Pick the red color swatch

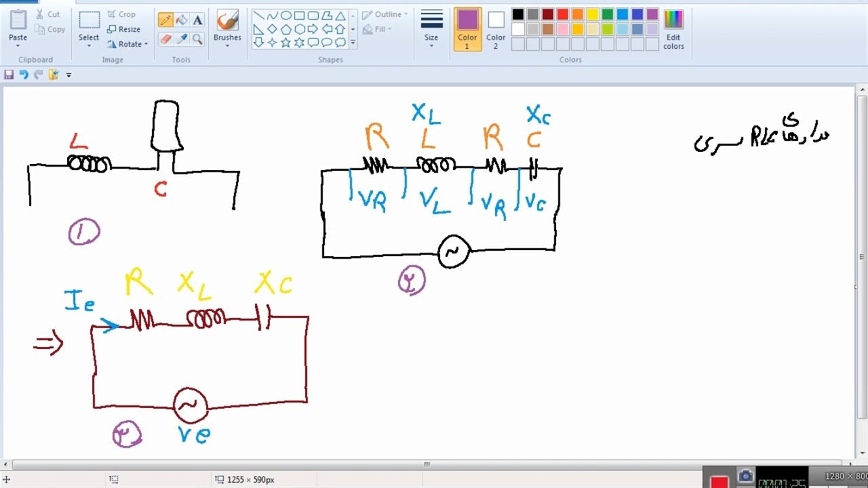[x=562, y=14]
